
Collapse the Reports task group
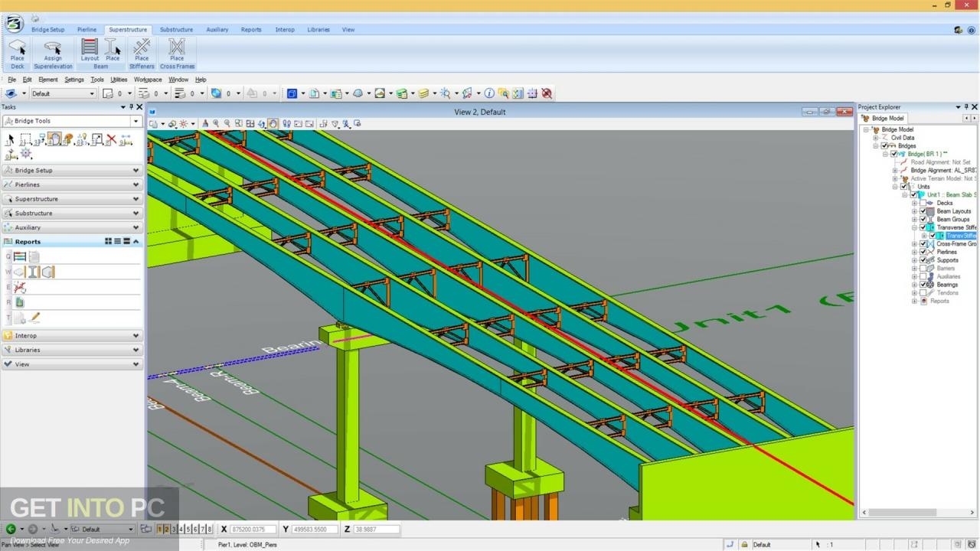click(x=136, y=241)
